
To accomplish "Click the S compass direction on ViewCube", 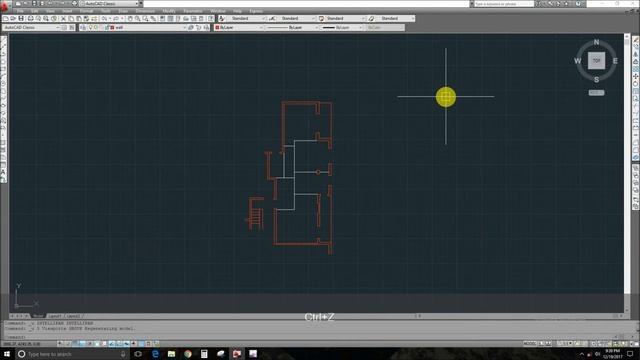I will click(596, 80).
